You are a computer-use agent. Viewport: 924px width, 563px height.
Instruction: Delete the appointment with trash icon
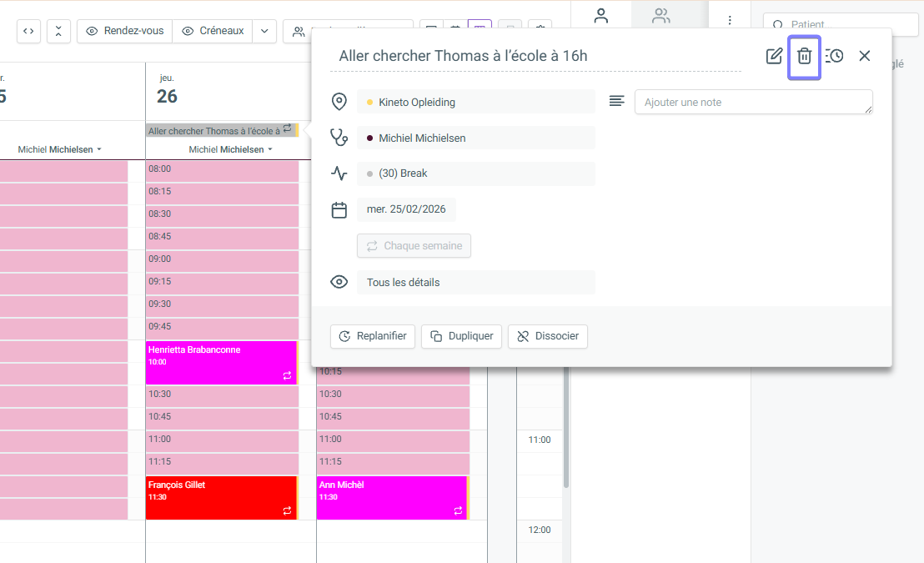point(804,56)
